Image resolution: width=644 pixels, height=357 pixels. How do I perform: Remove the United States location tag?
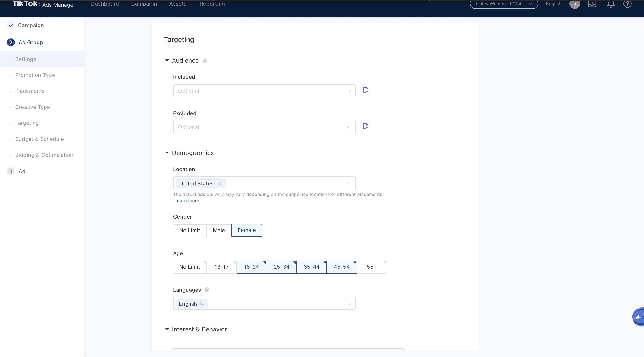point(220,183)
